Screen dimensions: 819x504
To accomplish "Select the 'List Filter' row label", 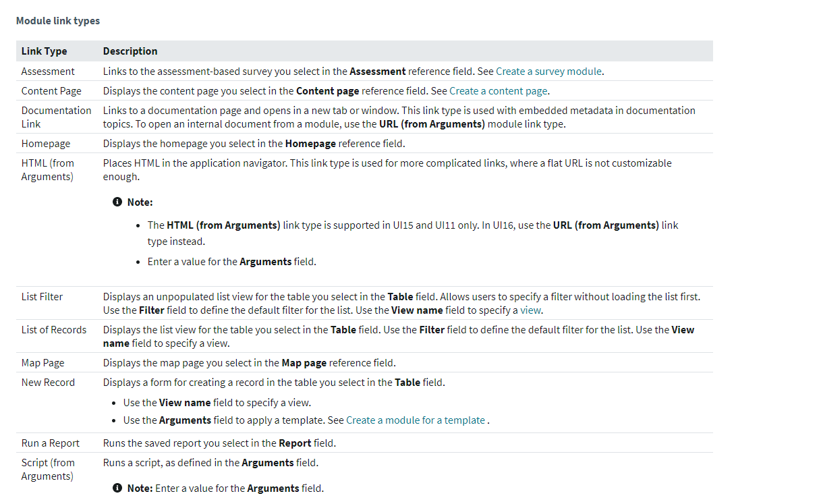I will pyautogui.click(x=42, y=297).
